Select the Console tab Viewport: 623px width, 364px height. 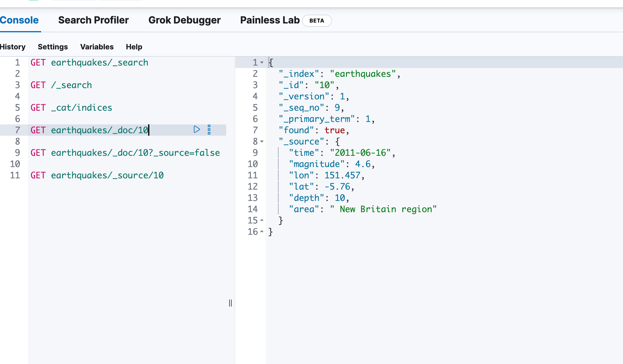(19, 20)
